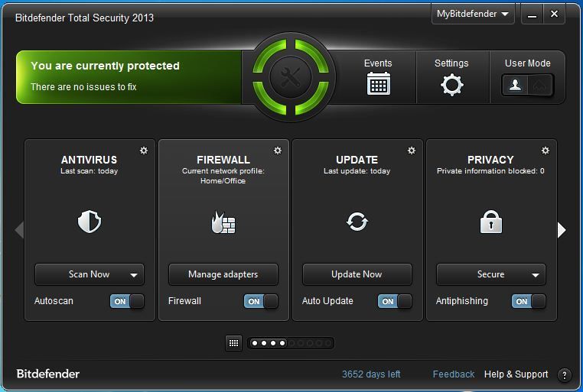The width and height of the screenshot is (583, 392).
Task: Click the Firewall brick wall icon
Action: (223, 223)
